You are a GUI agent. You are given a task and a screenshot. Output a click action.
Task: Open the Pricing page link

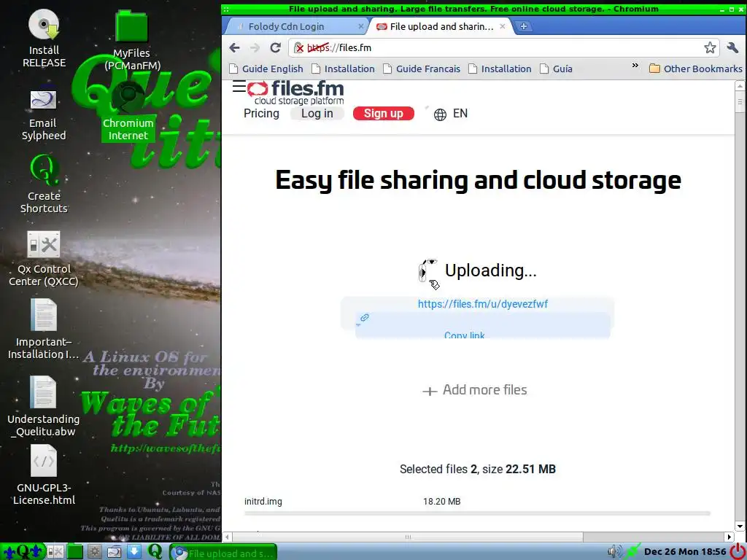click(x=261, y=113)
